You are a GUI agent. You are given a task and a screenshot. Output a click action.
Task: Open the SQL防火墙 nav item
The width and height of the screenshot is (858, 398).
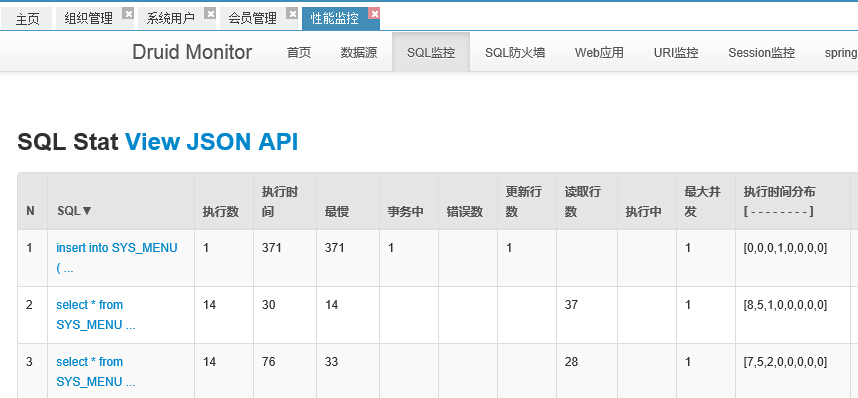[515, 53]
